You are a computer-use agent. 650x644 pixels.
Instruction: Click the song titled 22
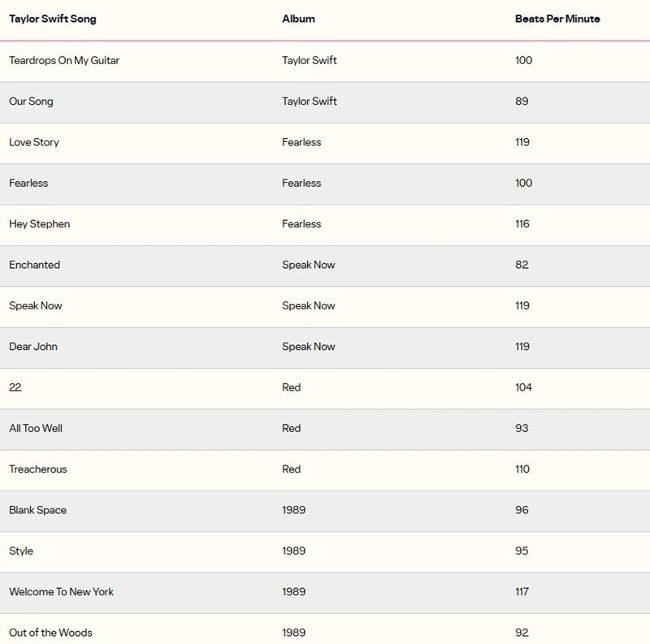[x=15, y=387]
